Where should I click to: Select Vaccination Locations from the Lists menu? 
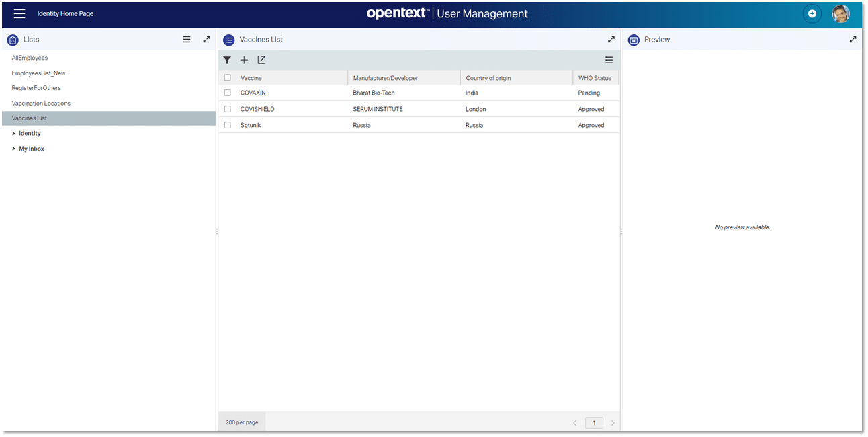40,103
